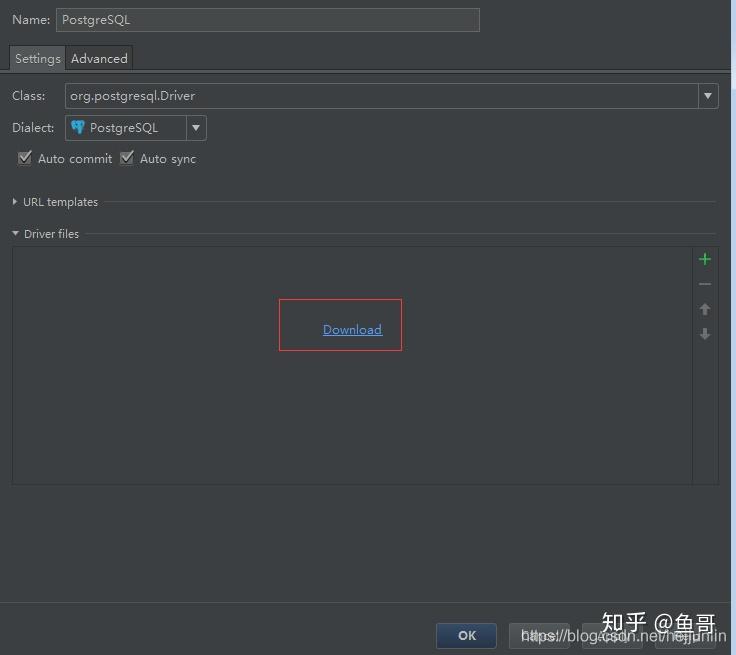Screen dimensions: 736x655
Task: Move driver file down with the arrow
Action: pos(705,334)
